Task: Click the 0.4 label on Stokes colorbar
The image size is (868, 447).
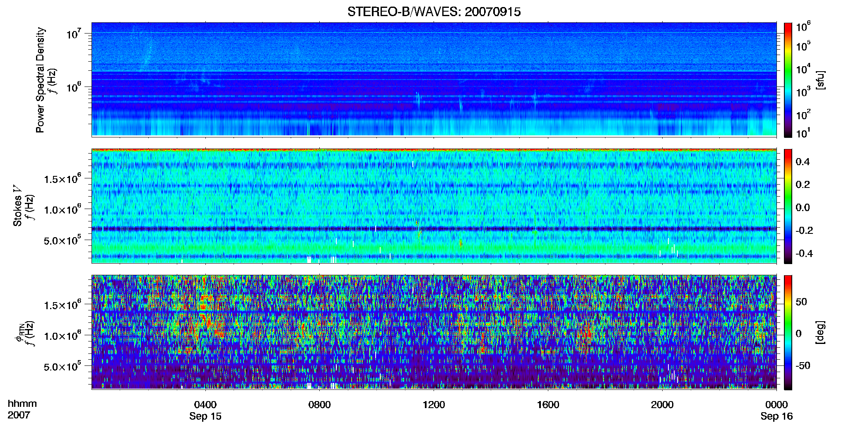Action: tap(803, 161)
